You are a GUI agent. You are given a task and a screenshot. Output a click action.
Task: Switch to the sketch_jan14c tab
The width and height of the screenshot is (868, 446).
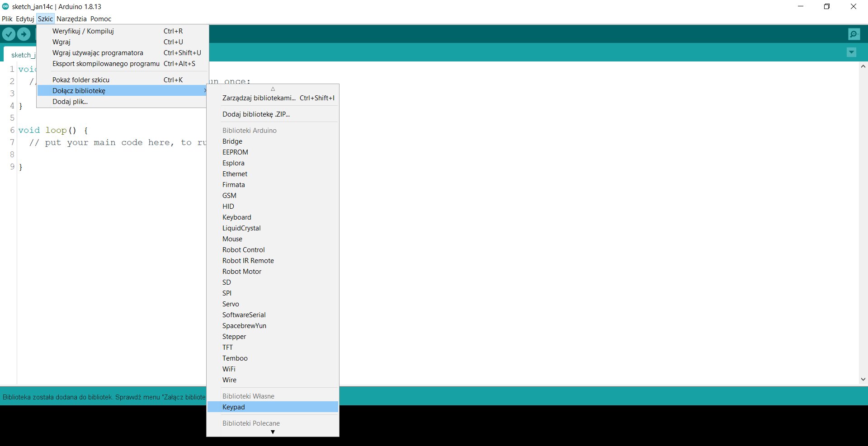point(22,55)
